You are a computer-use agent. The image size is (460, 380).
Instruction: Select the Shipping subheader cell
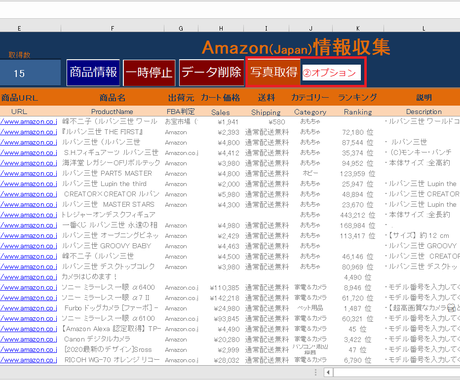[266, 112]
